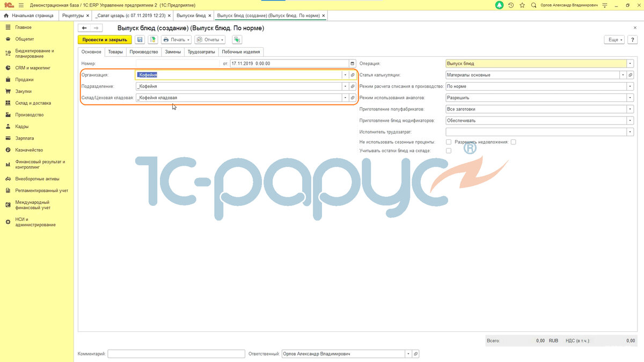
Task: Open the Общепит section in sidebar
Action: pyautogui.click(x=25, y=39)
